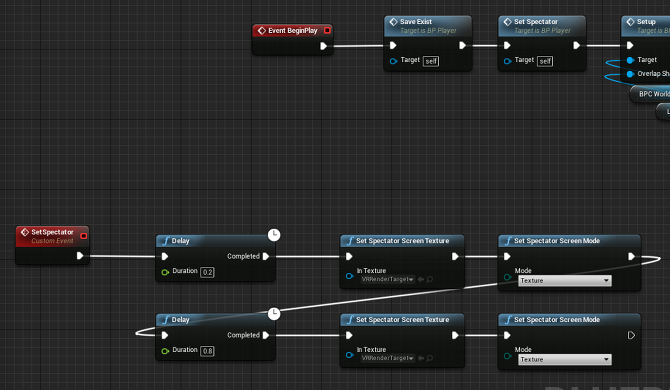670x390 pixels.
Task: Click Completed pin of the 0.8 Delay node
Action: click(x=266, y=335)
